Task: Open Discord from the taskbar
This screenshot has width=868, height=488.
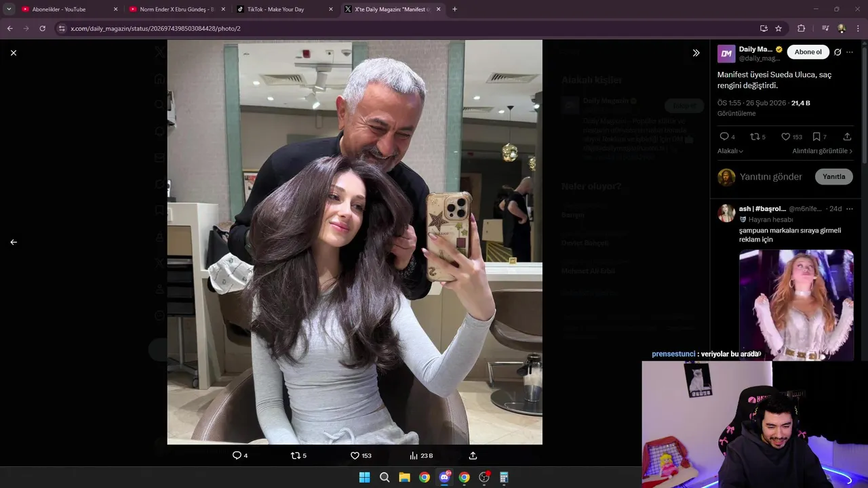Action: [444, 477]
